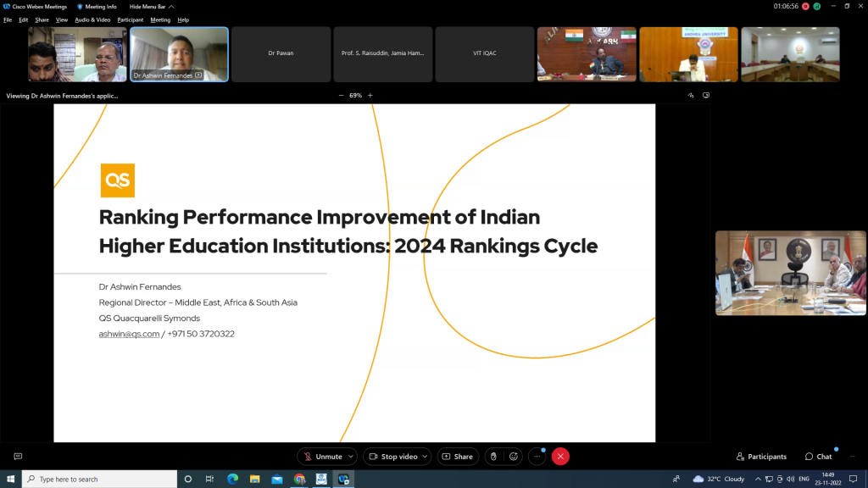Open Microsoft Edge from the taskbar
The width and height of the screenshot is (868, 488).
click(x=232, y=480)
